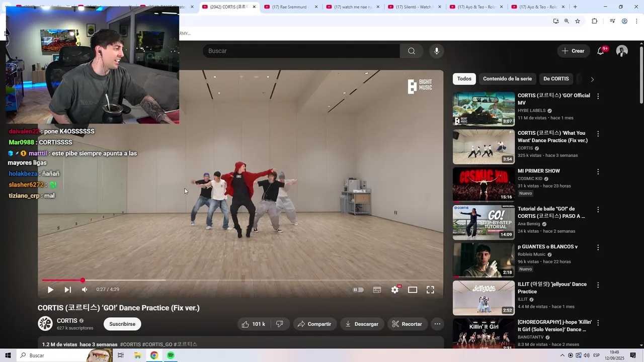
Task: Open the Chrome profile icon
Action: (624, 21)
